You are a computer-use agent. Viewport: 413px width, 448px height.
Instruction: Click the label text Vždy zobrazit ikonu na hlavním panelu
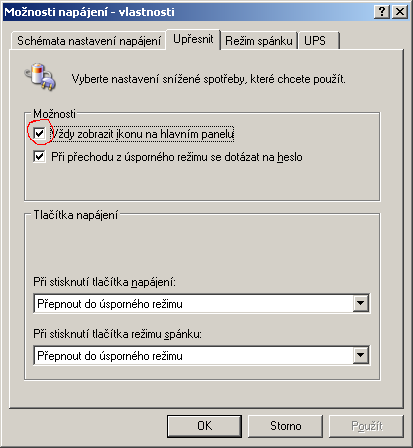click(143, 134)
